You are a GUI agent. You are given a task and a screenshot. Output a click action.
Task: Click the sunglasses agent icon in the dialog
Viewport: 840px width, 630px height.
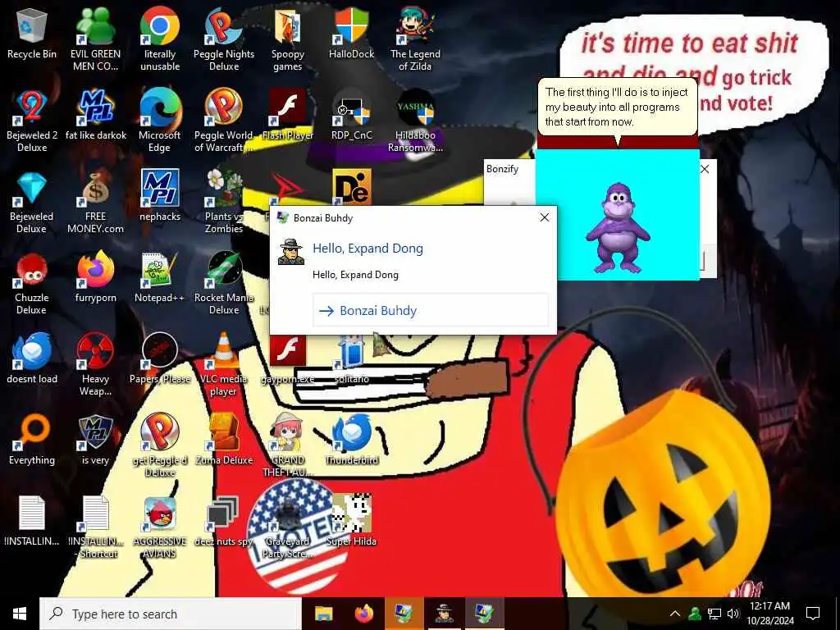click(x=291, y=251)
